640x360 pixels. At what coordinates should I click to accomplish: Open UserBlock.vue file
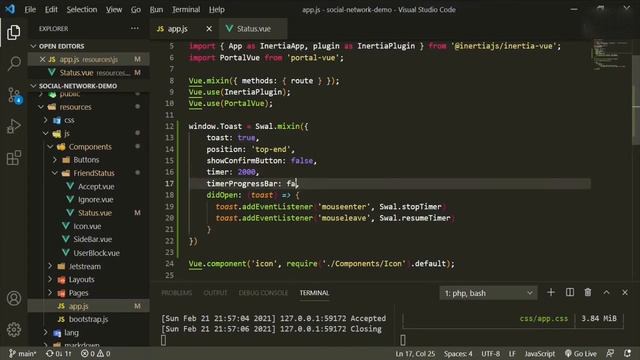[x=96, y=253]
